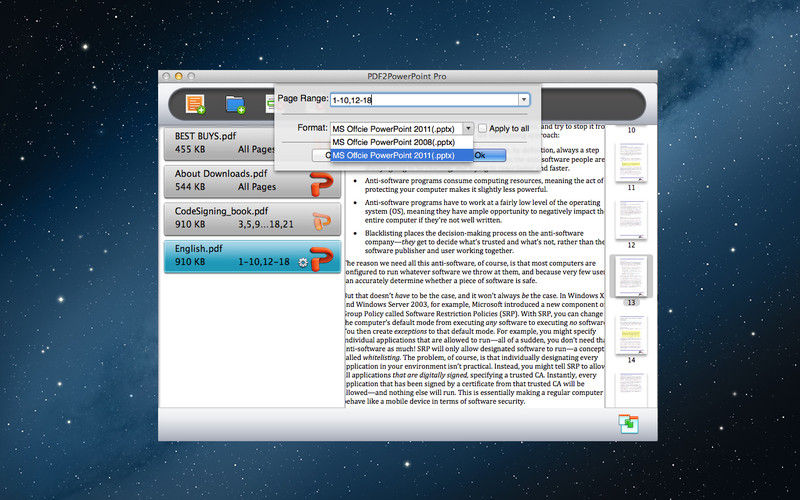Click the 544 KB size text
800x500 pixels.
point(190,187)
